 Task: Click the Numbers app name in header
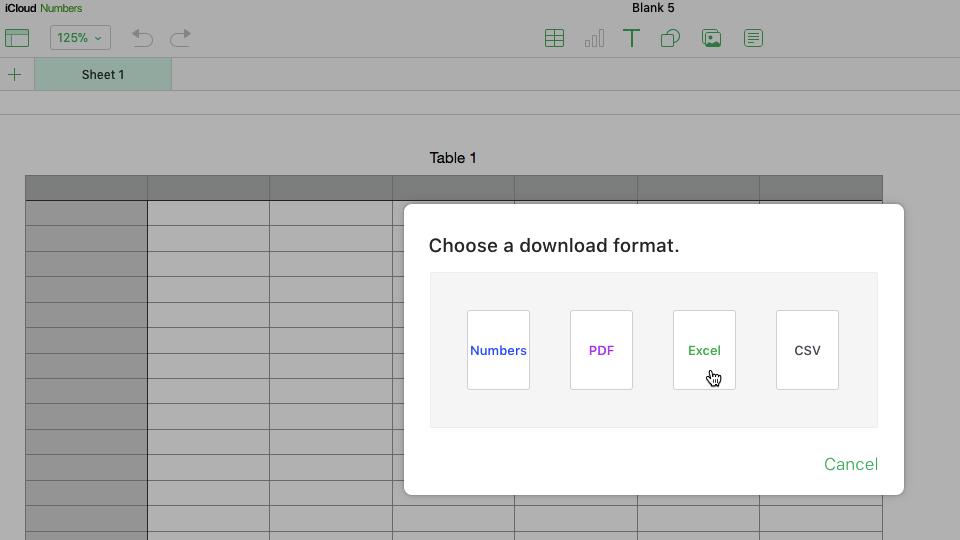click(61, 8)
